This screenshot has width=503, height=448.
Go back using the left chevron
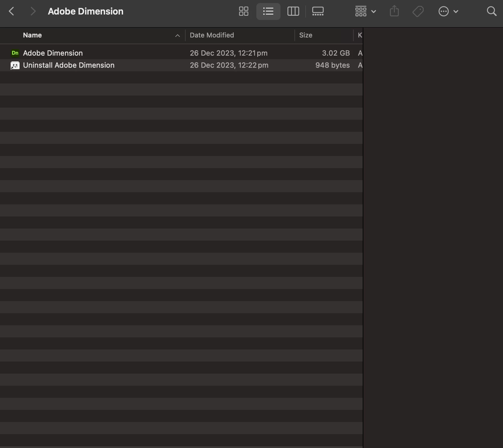[x=11, y=11]
